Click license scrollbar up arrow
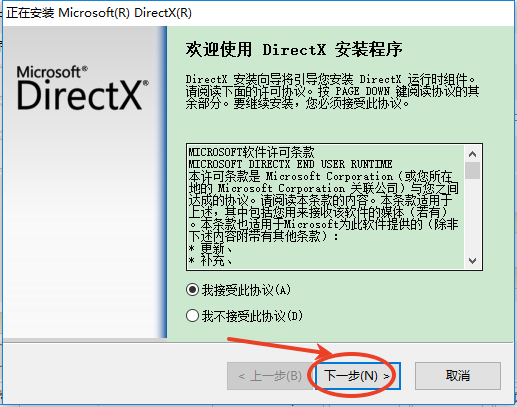517x407 pixels. (472, 154)
